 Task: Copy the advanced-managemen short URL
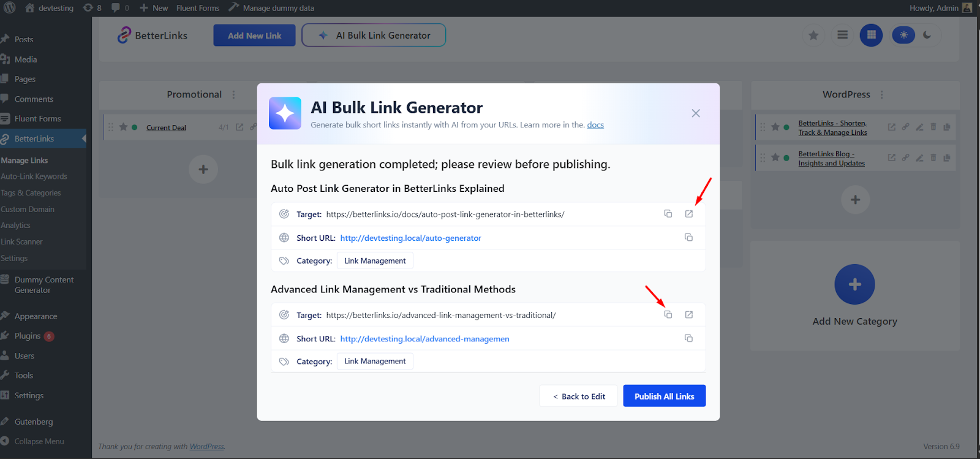pos(689,338)
